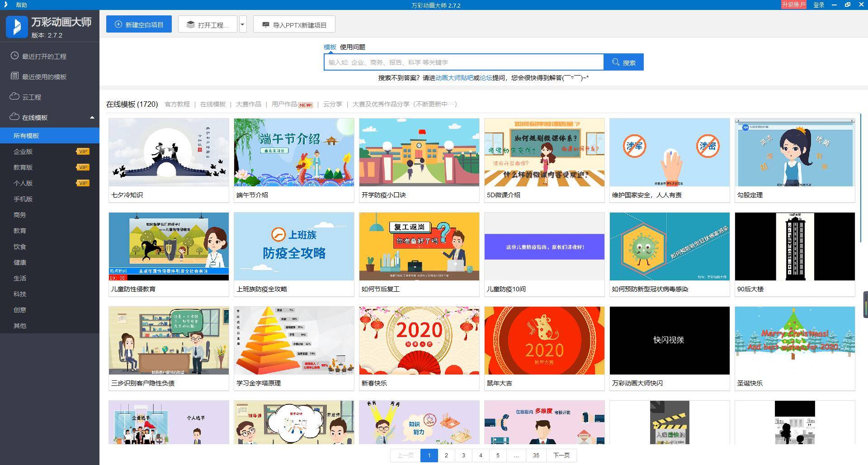Click the layers icon in 打开工程
This screenshot has width=868, height=465.
[191, 24]
